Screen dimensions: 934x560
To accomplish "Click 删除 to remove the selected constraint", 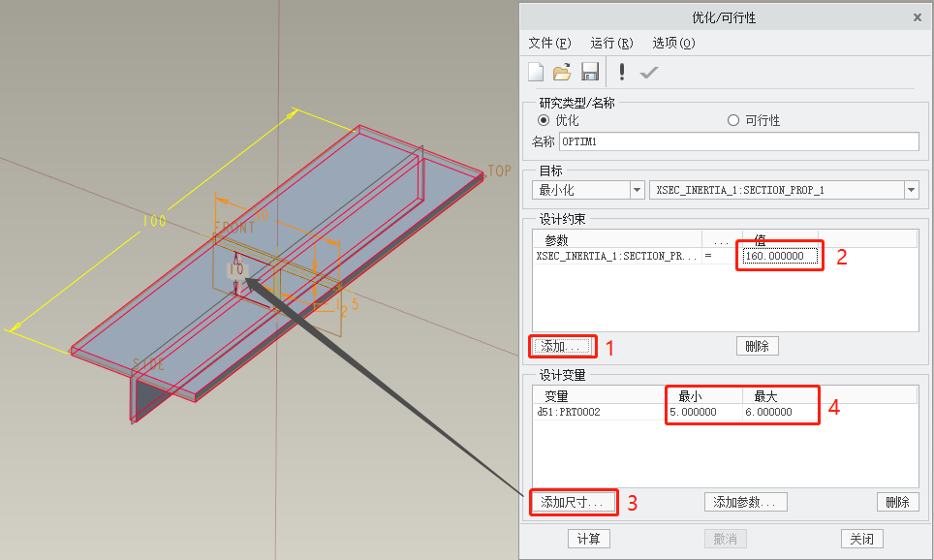I will tap(757, 345).
